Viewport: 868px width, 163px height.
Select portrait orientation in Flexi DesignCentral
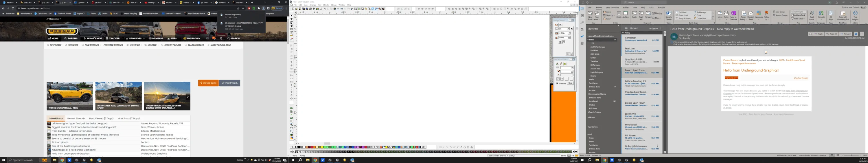click(x=560, y=42)
